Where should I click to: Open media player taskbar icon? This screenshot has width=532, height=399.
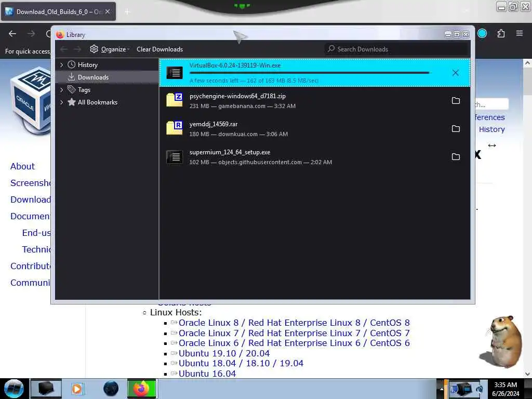tap(77, 389)
